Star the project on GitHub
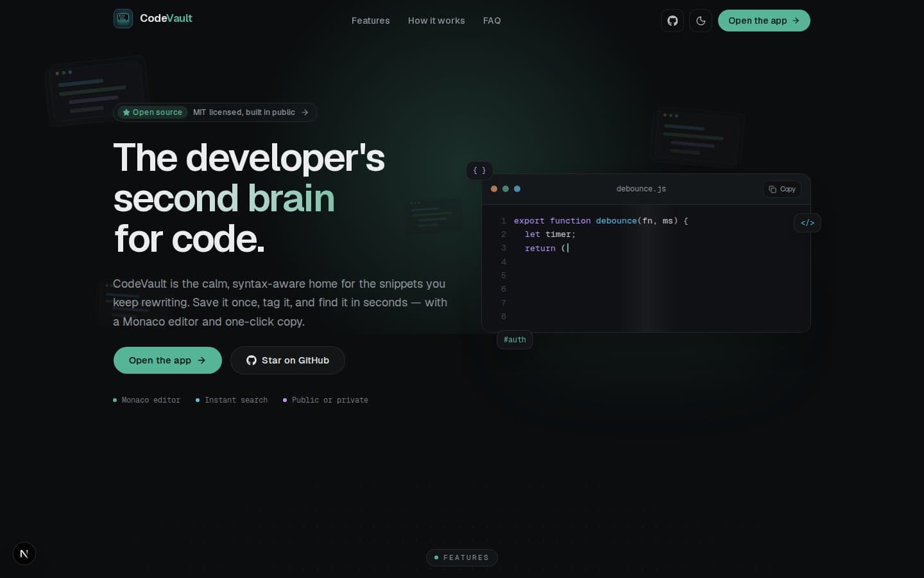The width and height of the screenshot is (924, 578). [287, 360]
